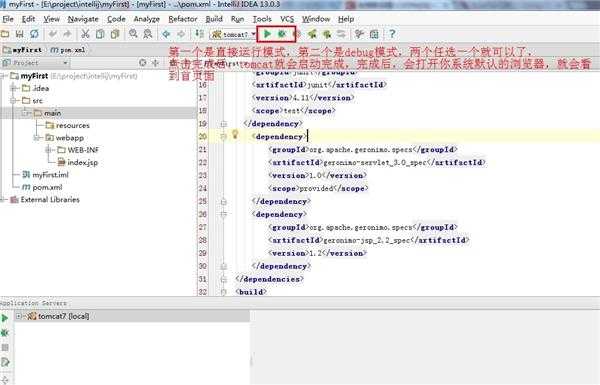The width and height of the screenshot is (600, 385).
Task: Stop server using Application Servers stop icon
Action: tap(5, 347)
